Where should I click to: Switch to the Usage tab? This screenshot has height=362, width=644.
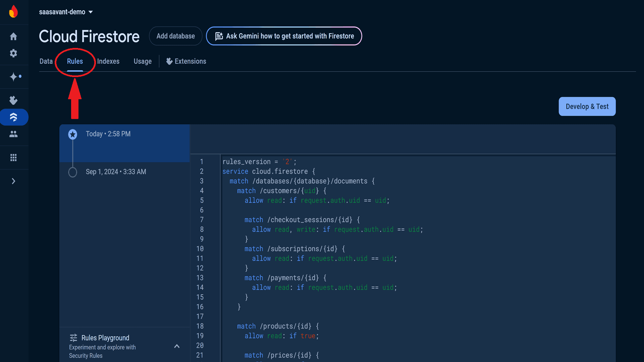coord(143,61)
